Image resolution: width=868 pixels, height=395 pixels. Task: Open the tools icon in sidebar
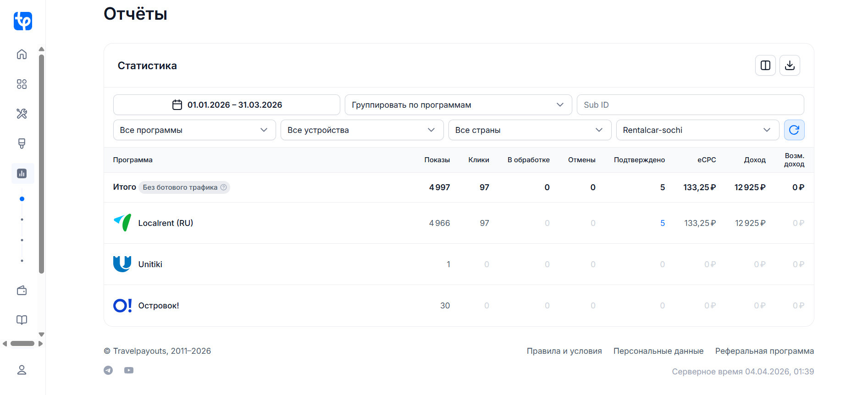click(22, 114)
